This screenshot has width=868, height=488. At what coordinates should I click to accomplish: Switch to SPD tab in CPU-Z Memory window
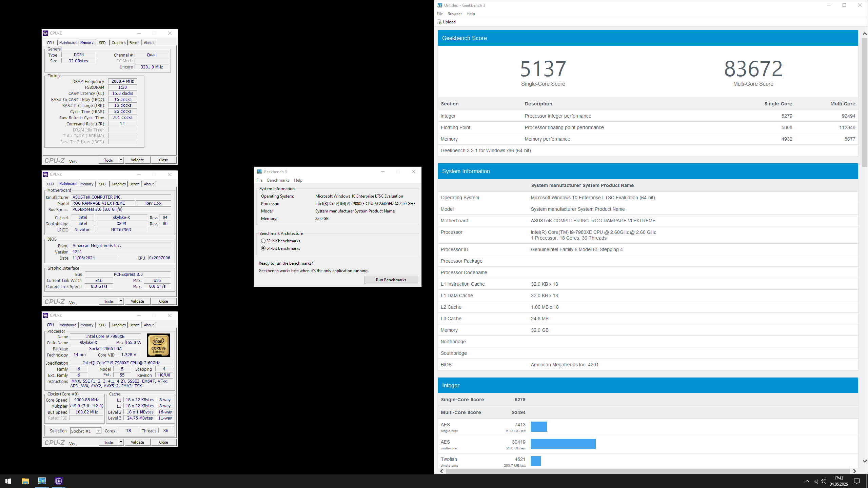pos(102,43)
